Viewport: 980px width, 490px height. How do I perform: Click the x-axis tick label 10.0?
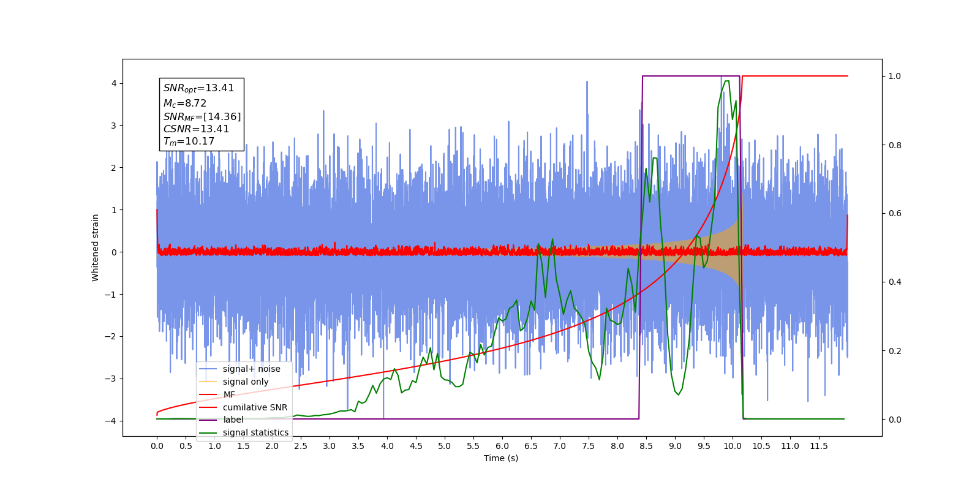733,446
